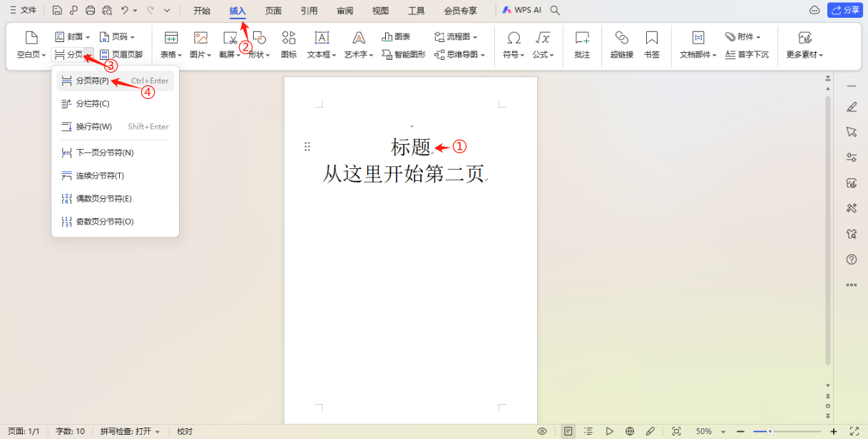
Task: Open 智能图形 smart graphics
Action: pyautogui.click(x=404, y=54)
